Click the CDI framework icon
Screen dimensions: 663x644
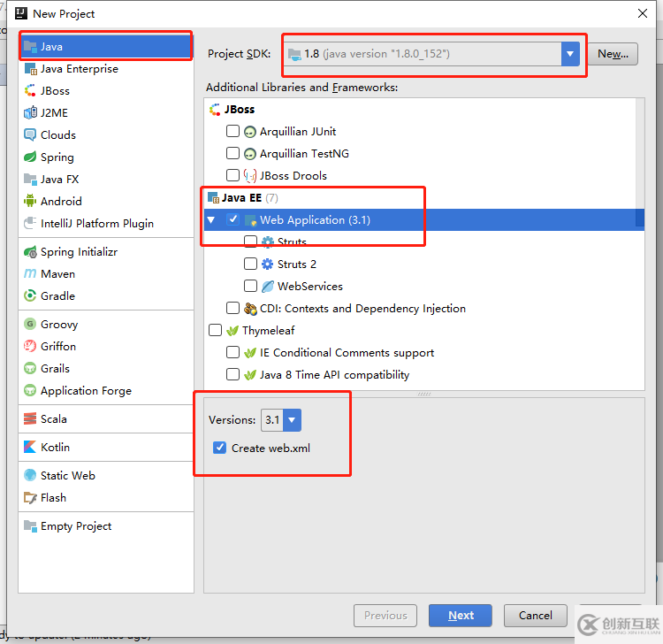[x=250, y=309]
